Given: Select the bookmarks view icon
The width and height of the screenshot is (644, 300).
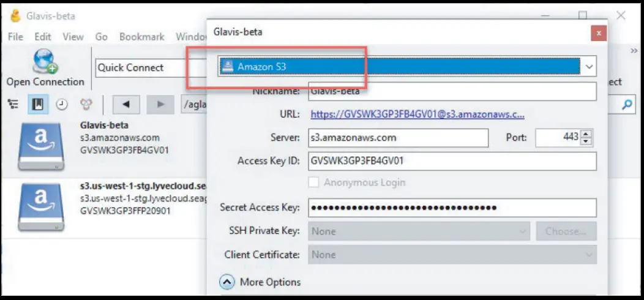Looking at the screenshot, I should (x=37, y=104).
